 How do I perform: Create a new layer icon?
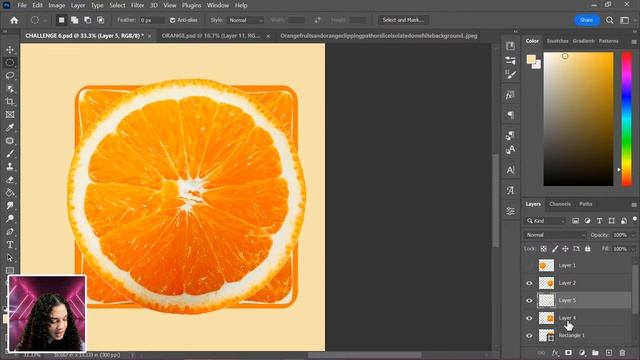pos(609,353)
